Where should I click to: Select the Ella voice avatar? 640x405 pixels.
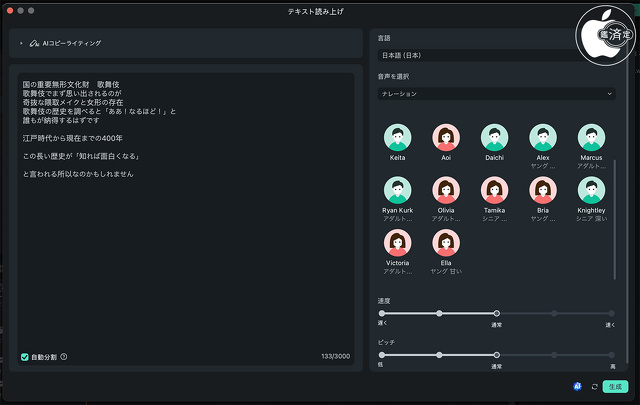[446, 243]
